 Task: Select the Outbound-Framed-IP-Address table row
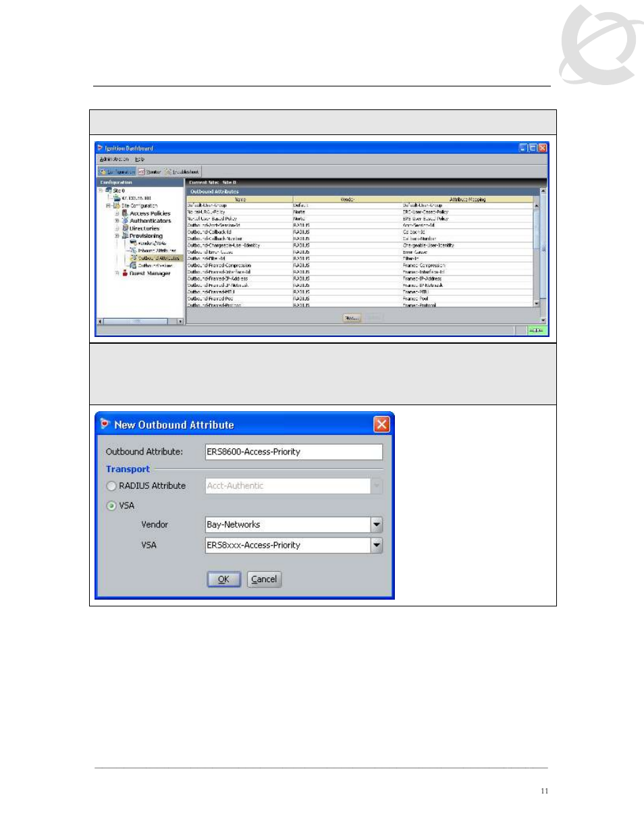tap(360, 278)
